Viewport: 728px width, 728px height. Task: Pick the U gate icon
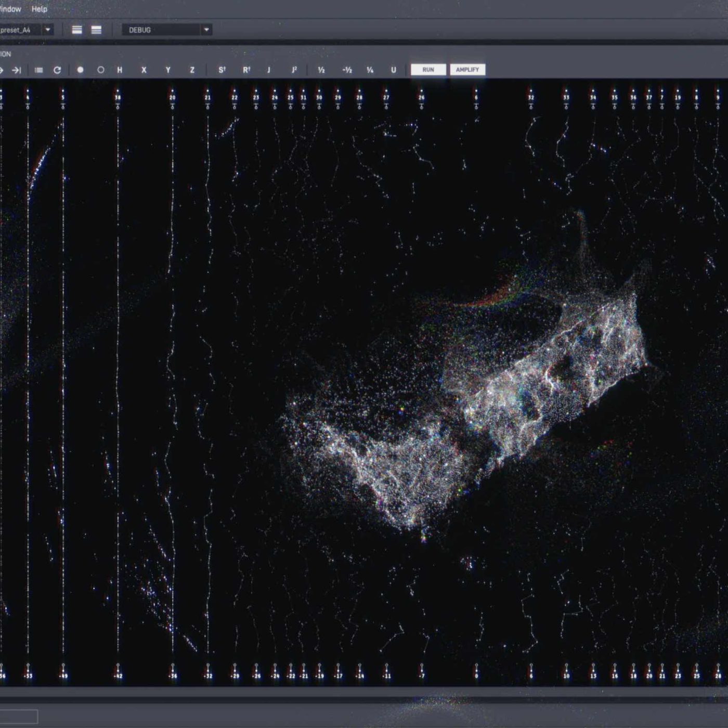click(393, 70)
